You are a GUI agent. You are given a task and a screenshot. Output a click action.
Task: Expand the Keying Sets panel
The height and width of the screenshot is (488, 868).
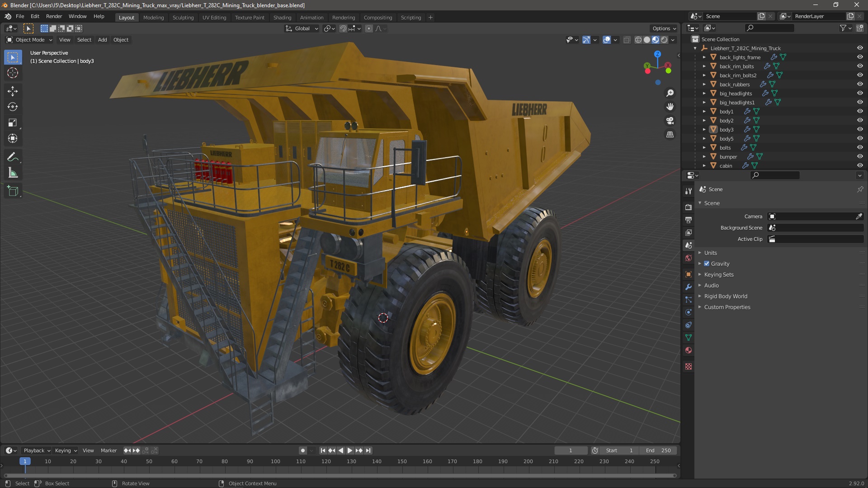tap(718, 275)
